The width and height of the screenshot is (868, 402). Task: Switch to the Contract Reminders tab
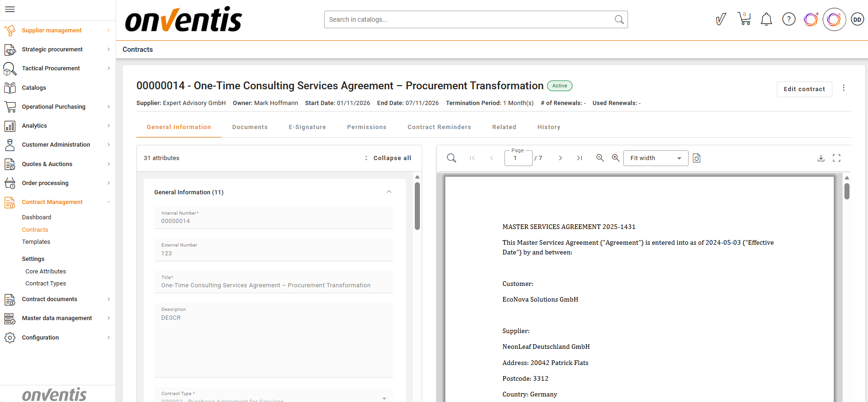tap(439, 127)
